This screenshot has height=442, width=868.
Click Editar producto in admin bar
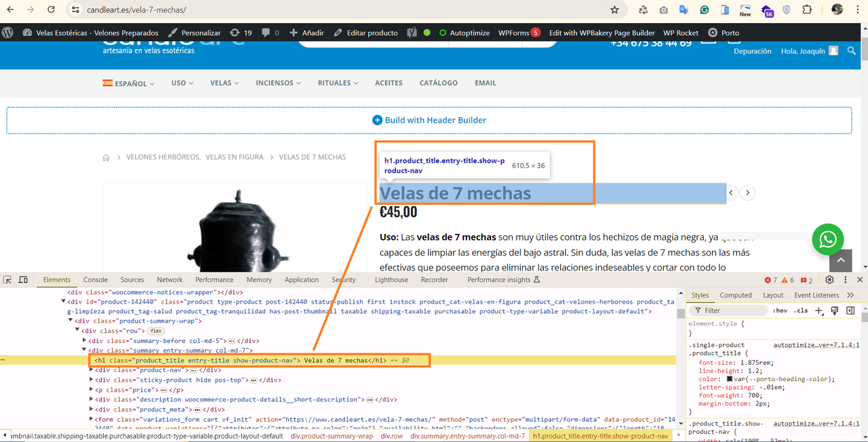tap(366, 33)
